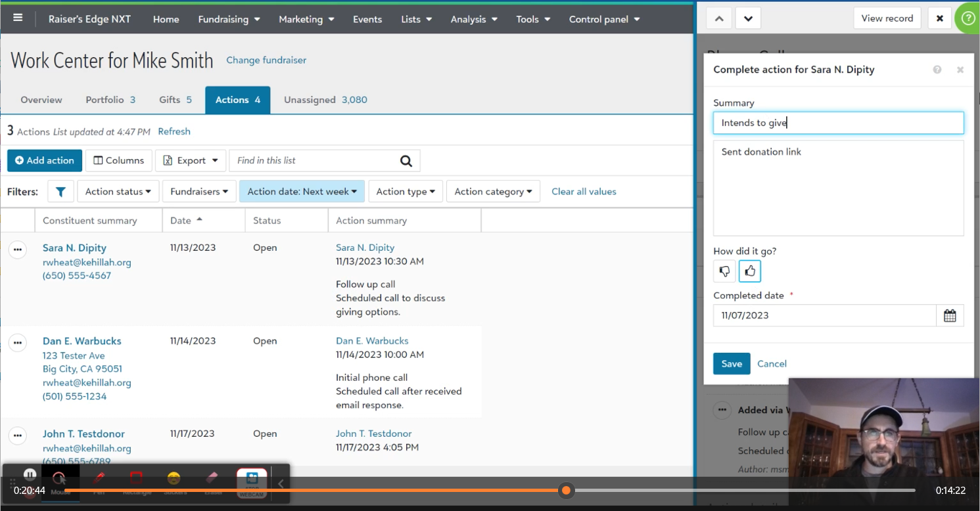980x511 pixels.
Task: Save the completed action
Action: pos(732,363)
